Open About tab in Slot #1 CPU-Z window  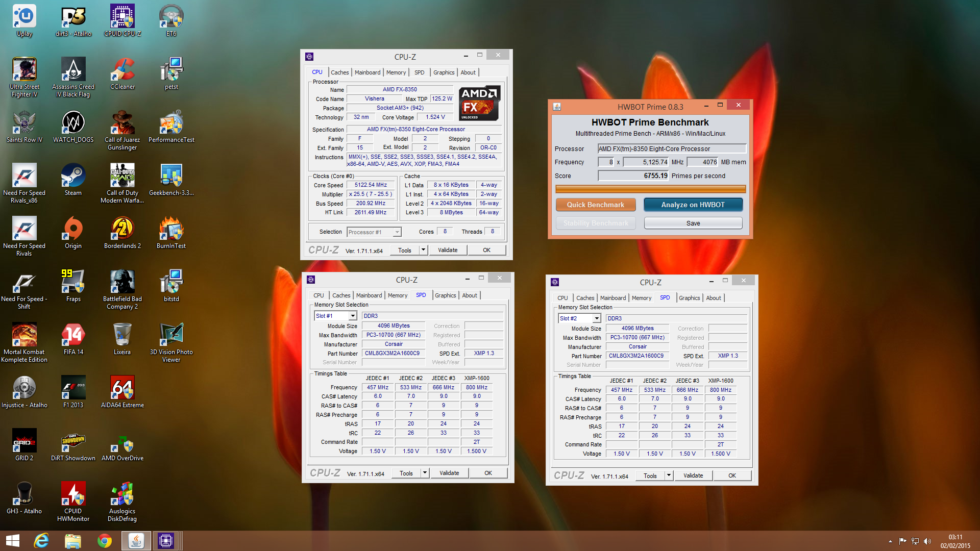coord(470,295)
